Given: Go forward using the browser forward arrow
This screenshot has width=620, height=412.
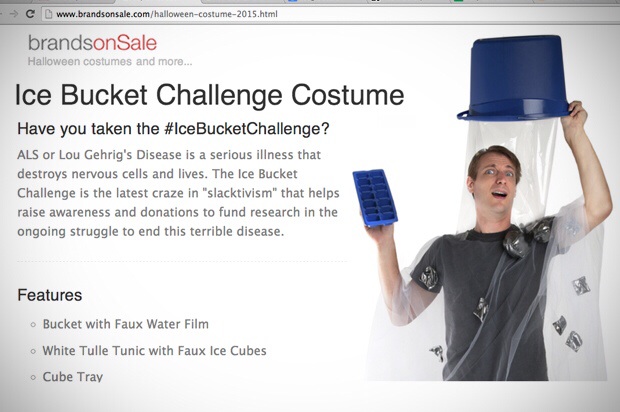Looking at the screenshot, I should click(14, 14).
